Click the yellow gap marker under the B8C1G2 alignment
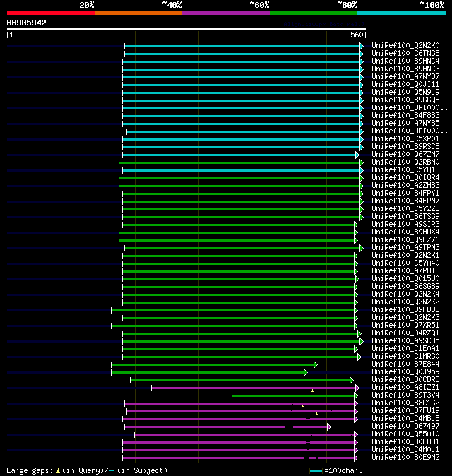 tap(302, 406)
